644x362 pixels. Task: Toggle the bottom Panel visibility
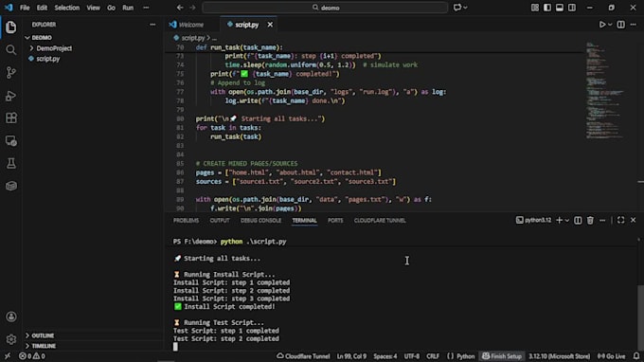pos(560,8)
